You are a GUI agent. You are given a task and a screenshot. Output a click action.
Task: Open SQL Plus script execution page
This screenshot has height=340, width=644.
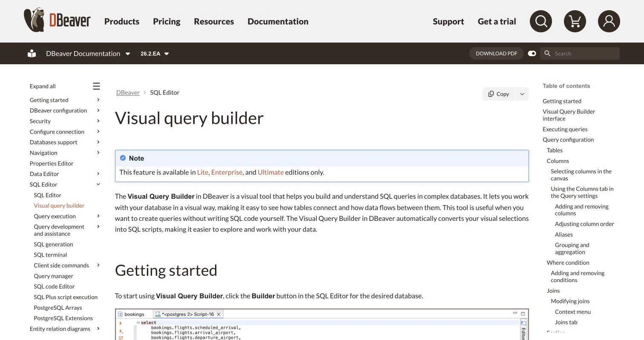[x=66, y=297]
